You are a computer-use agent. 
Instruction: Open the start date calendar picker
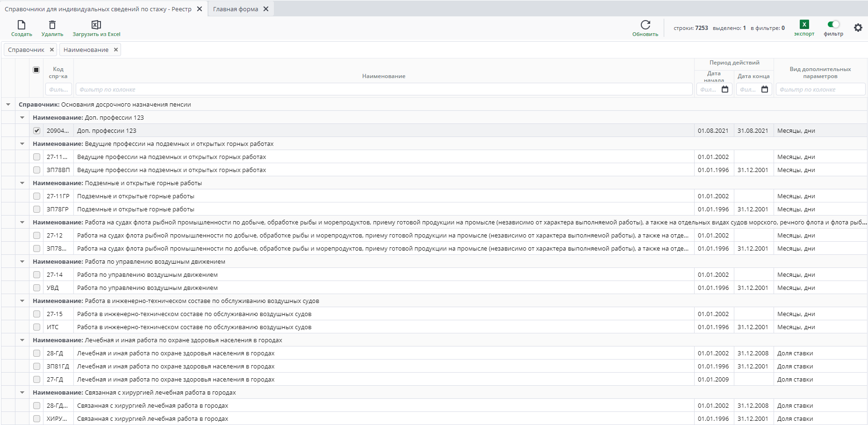point(725,89)
